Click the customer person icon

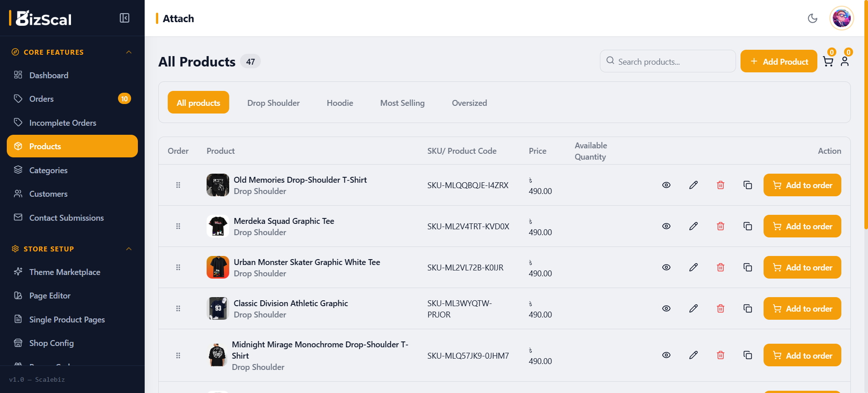(x=844, y=62)
